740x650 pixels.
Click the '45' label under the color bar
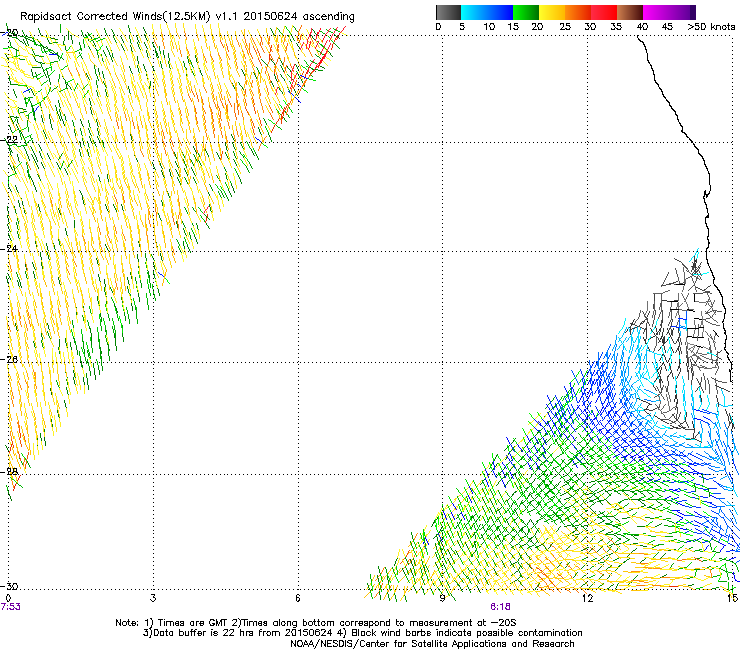click(x=667, y=27)
